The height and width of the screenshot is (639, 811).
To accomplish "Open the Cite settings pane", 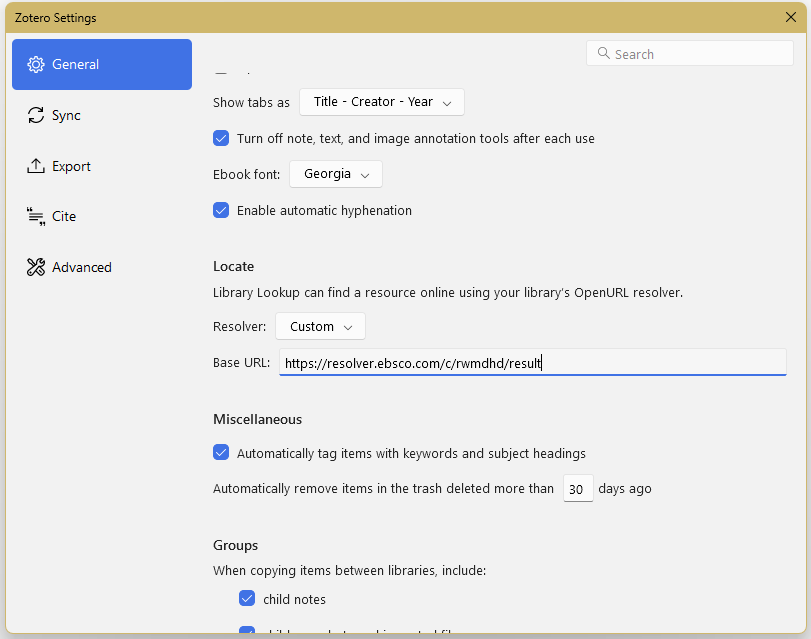I will [x=62, y=216].
